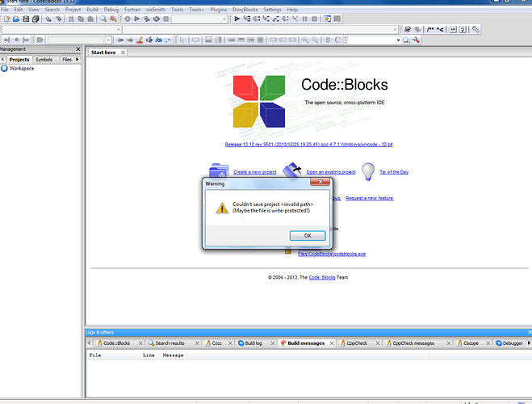Toggle the highlight marker icon
532x404 pixels.
pos(140,40)
